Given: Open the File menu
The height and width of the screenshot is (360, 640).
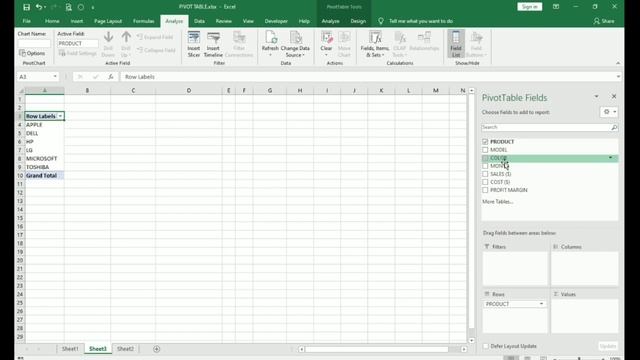Looking at the screenshot, I should pos(27,21).
